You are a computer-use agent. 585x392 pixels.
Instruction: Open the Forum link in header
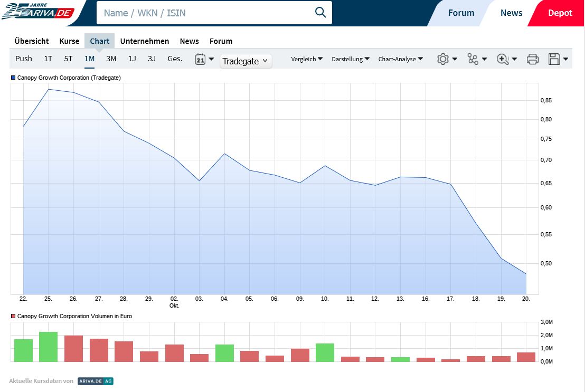pos(461,13)
